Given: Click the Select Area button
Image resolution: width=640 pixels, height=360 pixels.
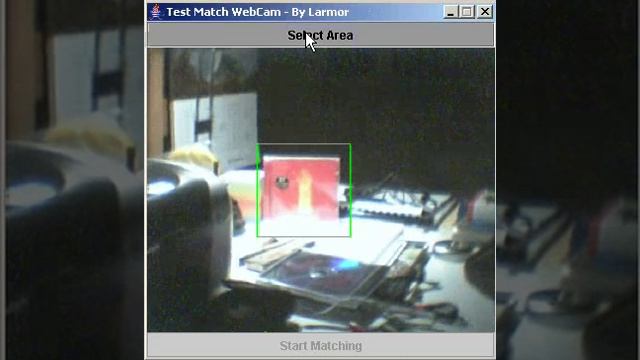Looking at the screenshot, I should pos(320,35).
